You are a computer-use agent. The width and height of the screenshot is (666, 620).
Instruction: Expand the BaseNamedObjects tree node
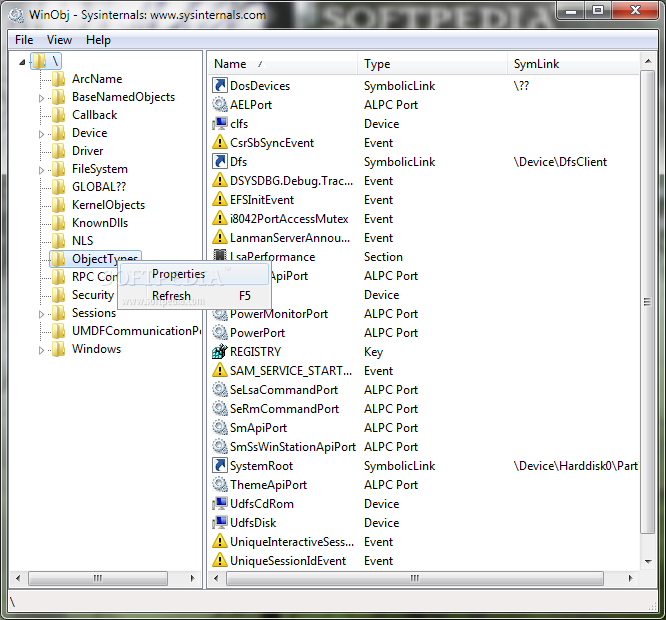coord(41,98)
